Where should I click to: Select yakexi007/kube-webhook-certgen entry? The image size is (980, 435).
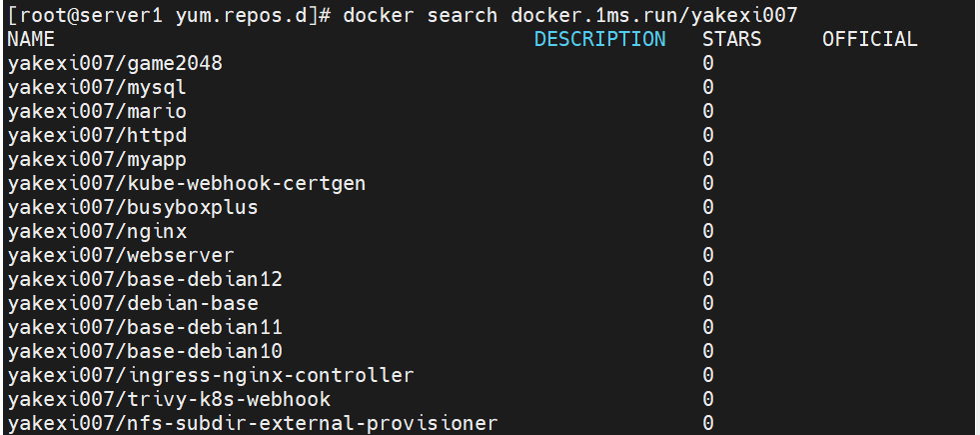click(187, 183)
